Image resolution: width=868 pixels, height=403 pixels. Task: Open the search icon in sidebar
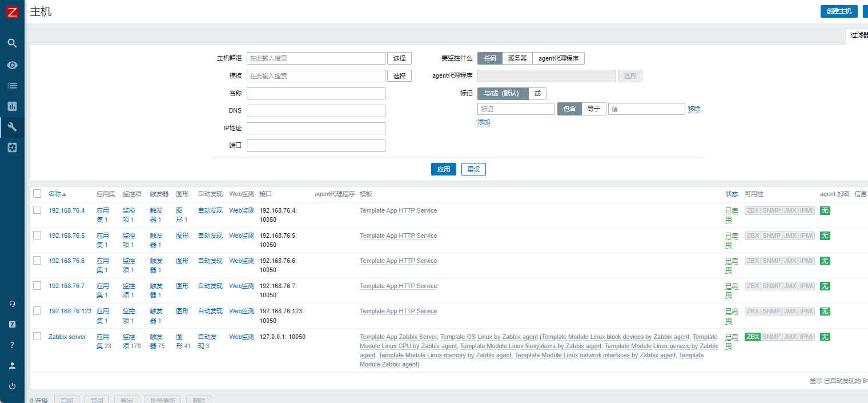[x=12, y=43]
